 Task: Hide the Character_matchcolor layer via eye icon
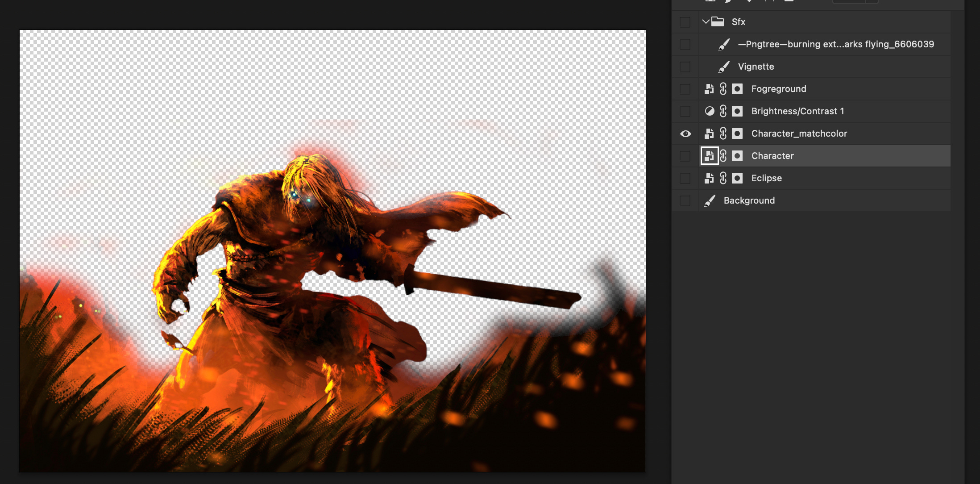point(685,134)
